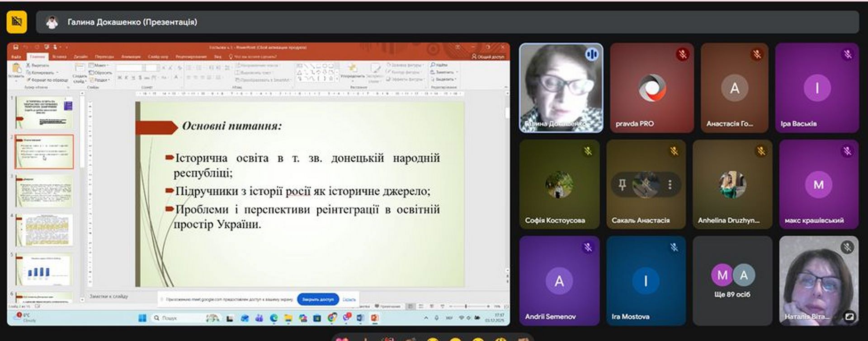868x341 pixels.
Task: Click the muted mic icon on Іра Васьків tile
Action: coord(848,55)
